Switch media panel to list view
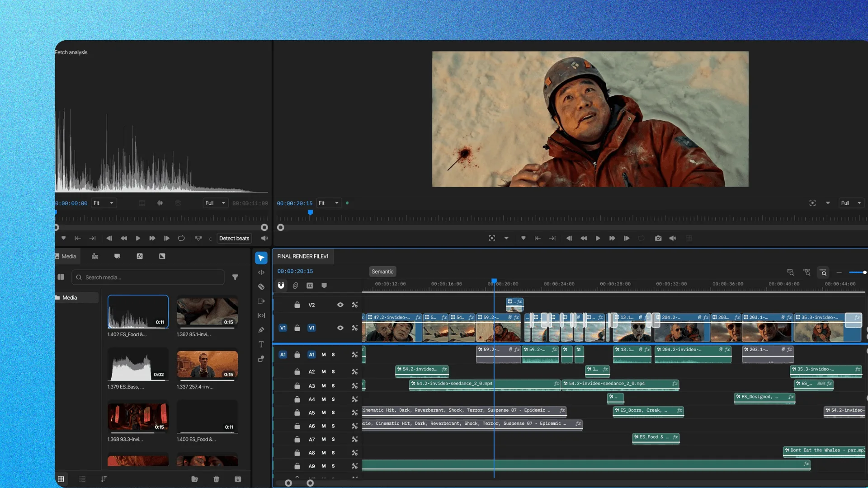This screenshot has height=488, width=868. click(82, 479)
